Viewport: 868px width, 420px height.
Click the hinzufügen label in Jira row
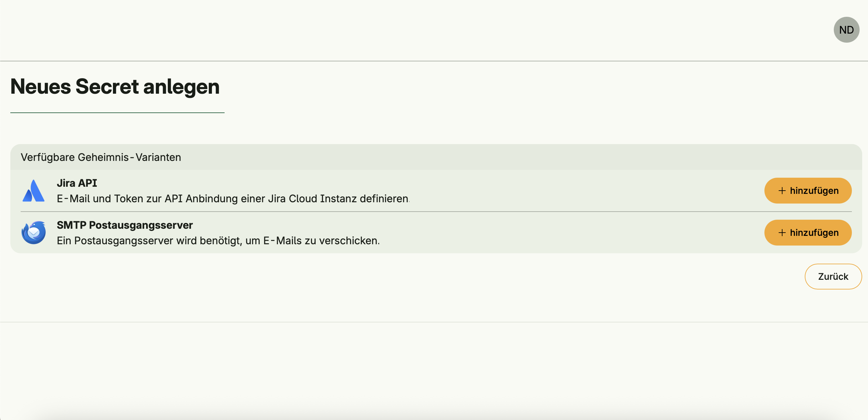(814, 191)
